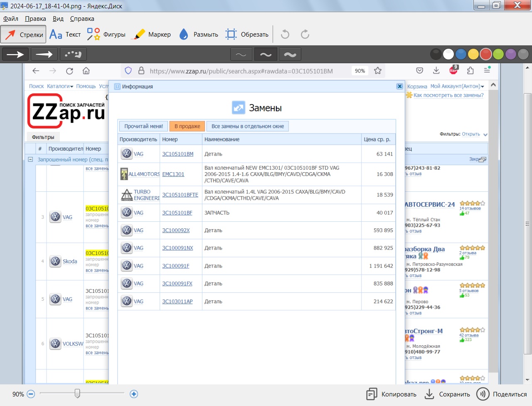
Task: Click part number link 3C105101BM
Action: pyautogui.click(x=177, y=154)
